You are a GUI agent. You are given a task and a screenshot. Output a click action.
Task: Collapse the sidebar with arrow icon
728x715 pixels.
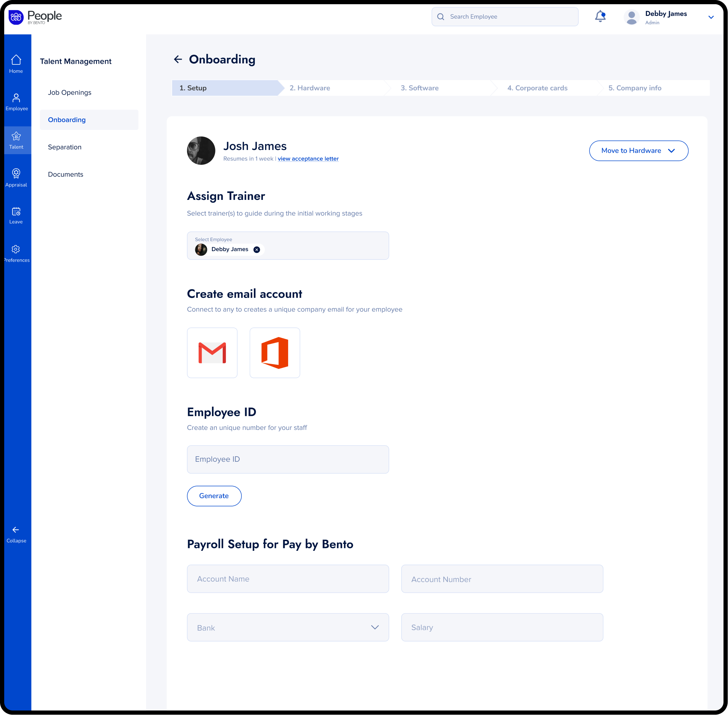click(16, 530)
